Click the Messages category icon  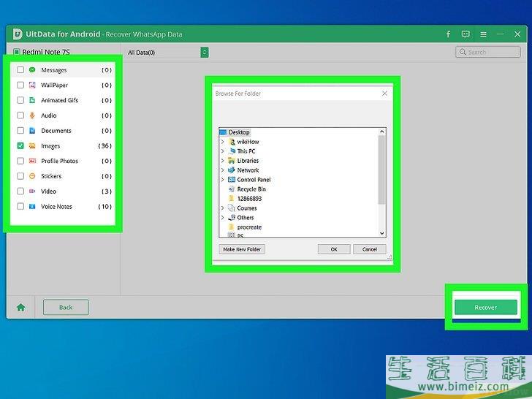tap(32, 70)
